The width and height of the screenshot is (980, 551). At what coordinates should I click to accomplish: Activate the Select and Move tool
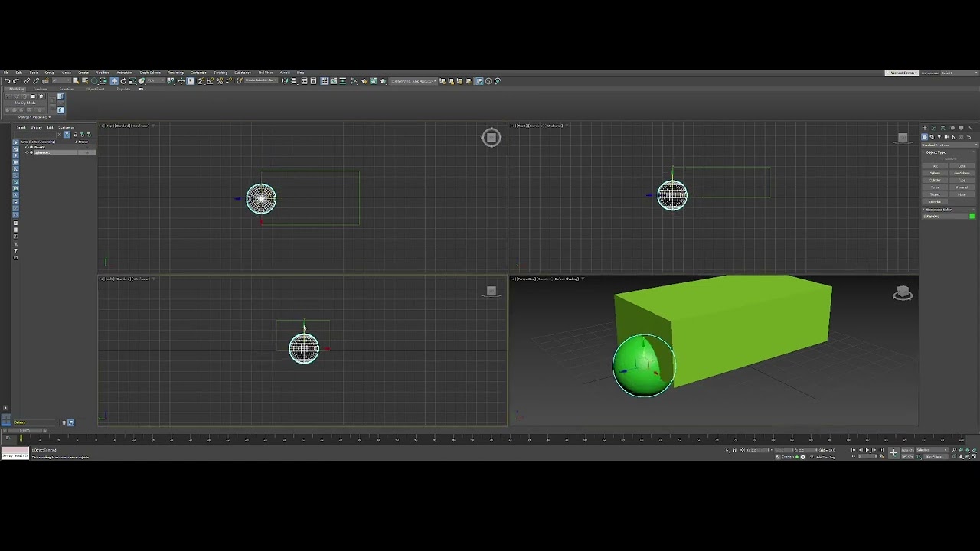click(114, 81)
